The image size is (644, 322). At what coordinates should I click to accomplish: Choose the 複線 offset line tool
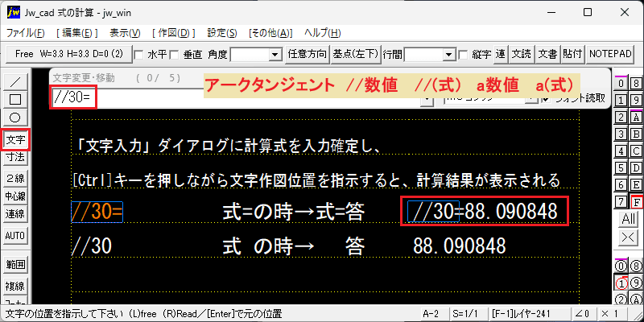[15, 286]
